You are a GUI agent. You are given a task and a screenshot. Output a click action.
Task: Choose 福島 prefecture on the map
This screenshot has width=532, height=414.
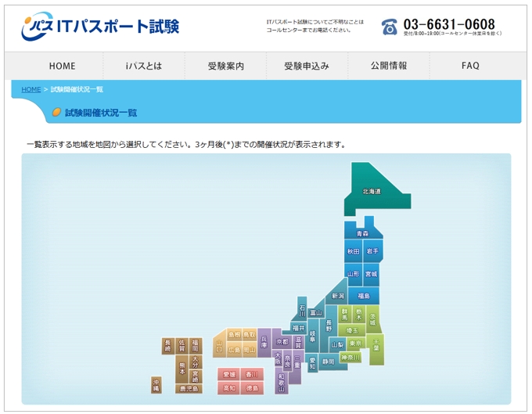click(x=363, y=296)
